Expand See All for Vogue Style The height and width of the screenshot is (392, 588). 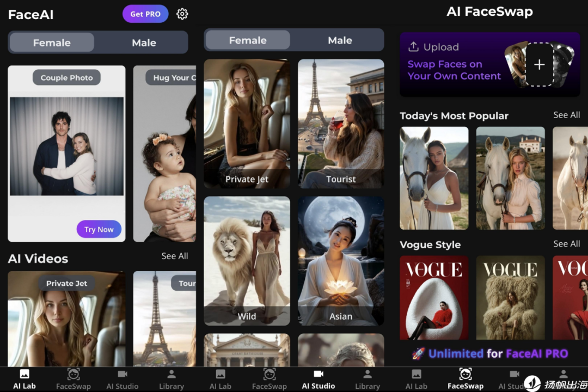coord(566,244)
